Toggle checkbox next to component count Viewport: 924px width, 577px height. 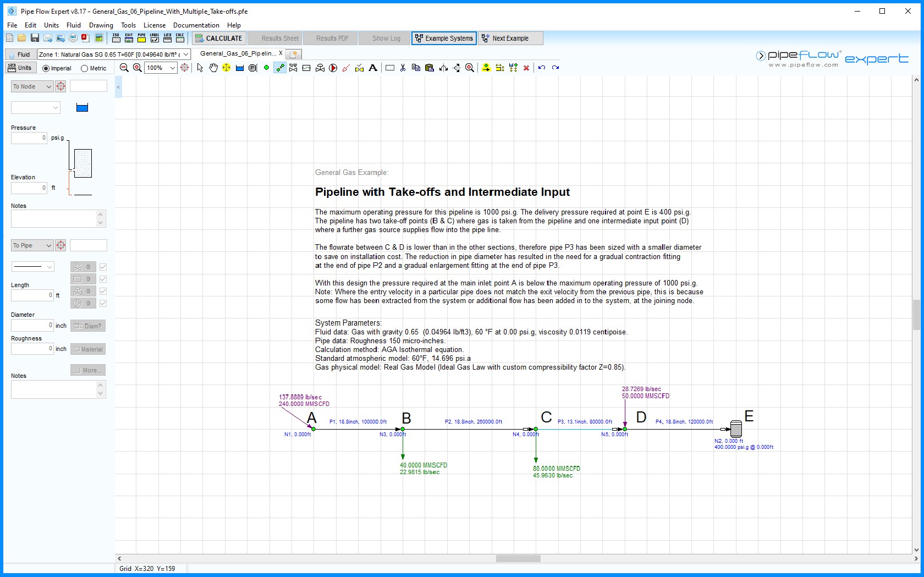pyautogui.click(x=103, y=279)
